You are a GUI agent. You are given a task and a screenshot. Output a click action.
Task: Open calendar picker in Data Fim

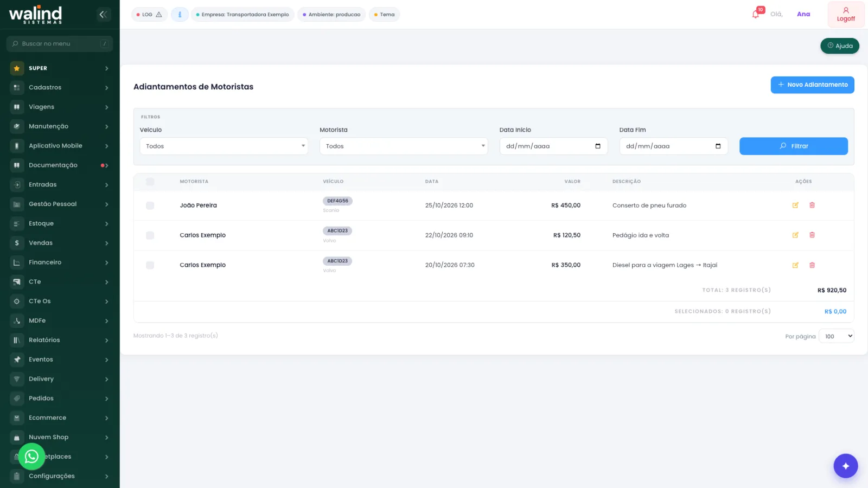point(718,146)
